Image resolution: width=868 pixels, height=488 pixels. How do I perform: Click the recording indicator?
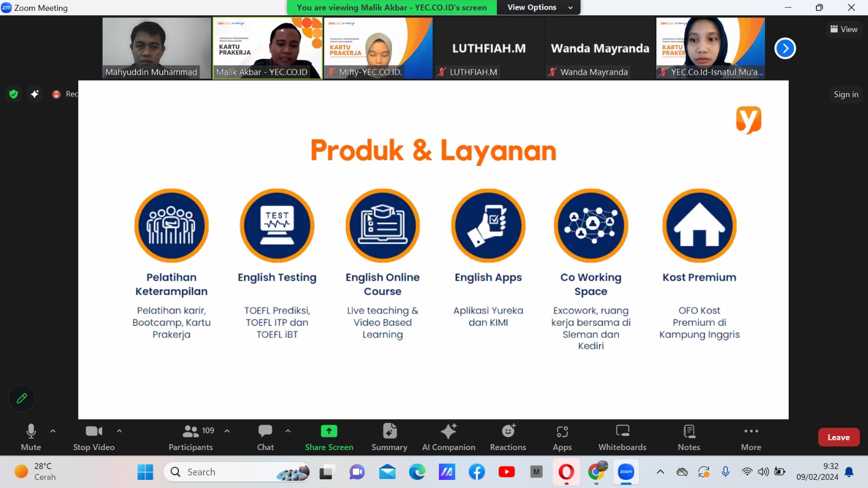pos(64,94)
